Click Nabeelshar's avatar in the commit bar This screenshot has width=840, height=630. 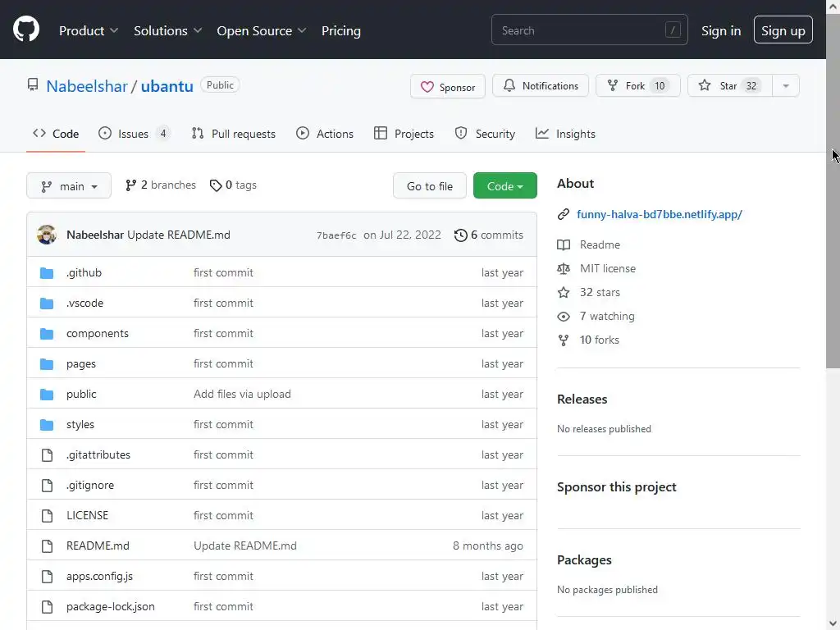coord(47,235)
